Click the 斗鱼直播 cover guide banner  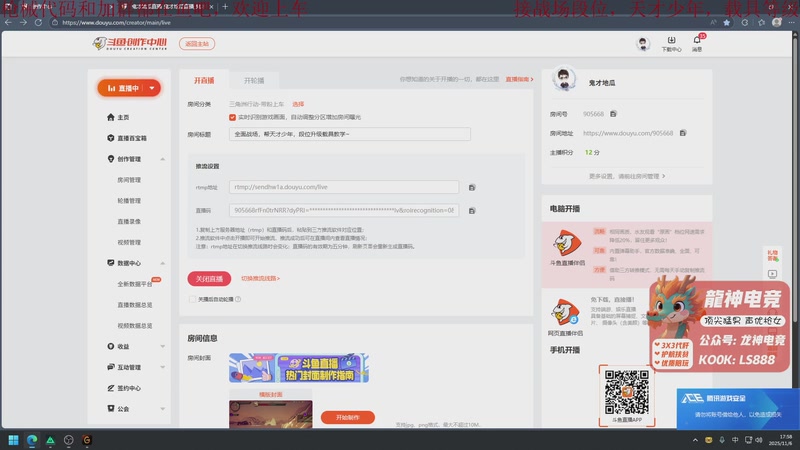click(298, 368)
